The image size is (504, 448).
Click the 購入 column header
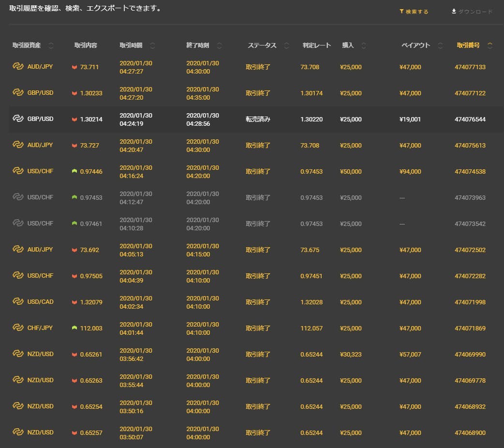pyautogui.click(x=348, y=45)
